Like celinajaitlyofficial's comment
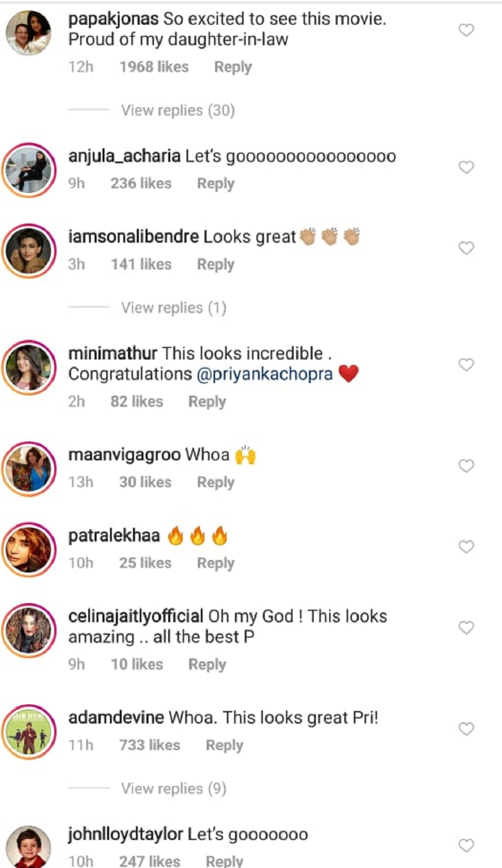Screen dimensions: 502x868 pos(466,627)
